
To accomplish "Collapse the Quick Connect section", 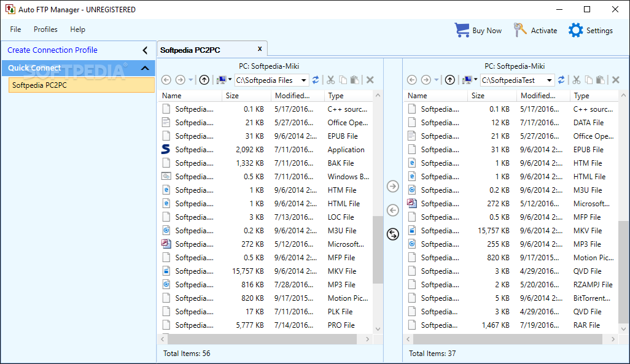I will (145, 68).
